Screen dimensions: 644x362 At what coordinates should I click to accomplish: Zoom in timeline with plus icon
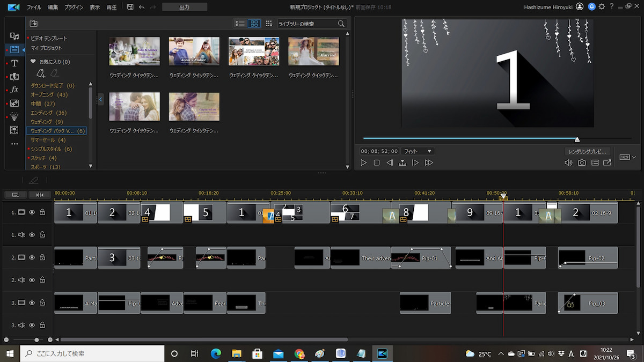pyautogui.click(x=50, y=339)
